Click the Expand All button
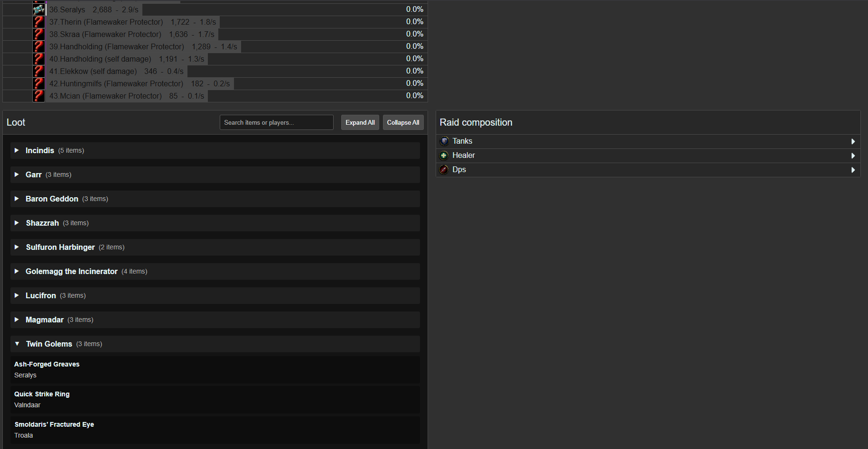The height and width of the screenshot is (449, 868). click(360, 122)
